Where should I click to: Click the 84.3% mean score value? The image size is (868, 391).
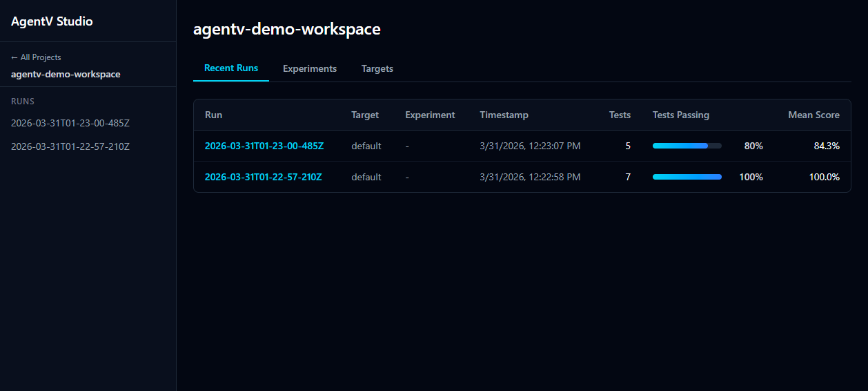pyautogui.click(x=827, y=146)
